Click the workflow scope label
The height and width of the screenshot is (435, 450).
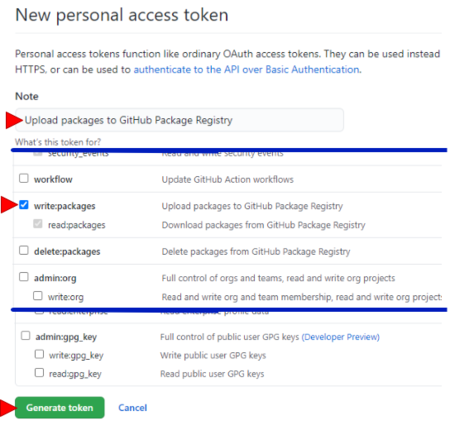(53, 179)
